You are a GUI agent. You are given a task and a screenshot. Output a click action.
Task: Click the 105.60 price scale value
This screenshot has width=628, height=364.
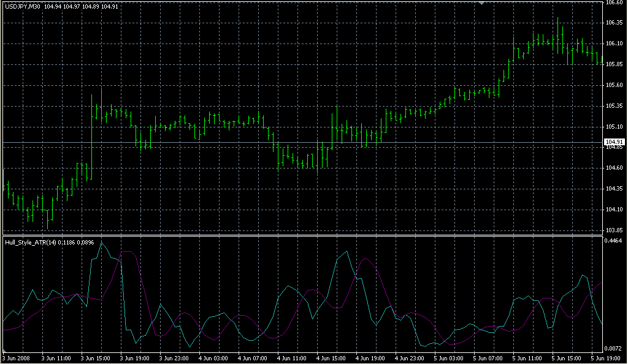coord(614,85)
